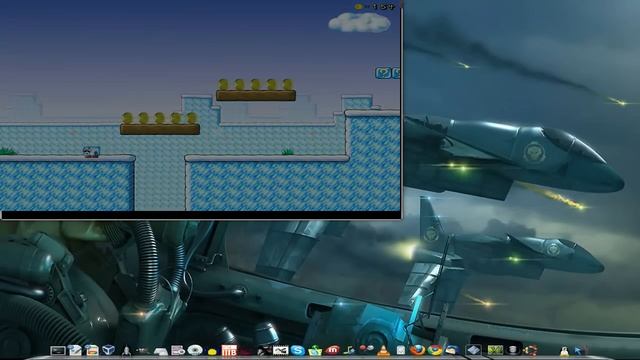Click the white cloud in game sky
640x360 pixels.
[359, 22]
